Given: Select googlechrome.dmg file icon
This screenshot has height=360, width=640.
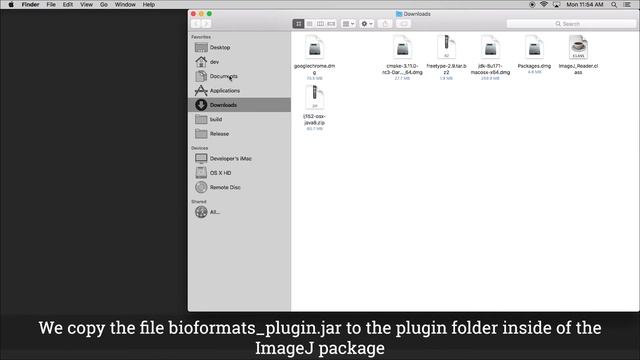Looking at the screenshot, I should click(314, 47).
